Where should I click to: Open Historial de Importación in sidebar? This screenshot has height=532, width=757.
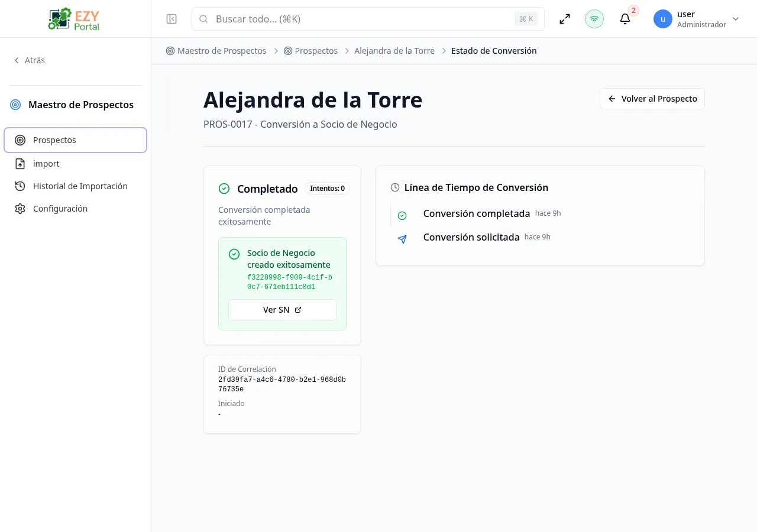coord(75,186)
